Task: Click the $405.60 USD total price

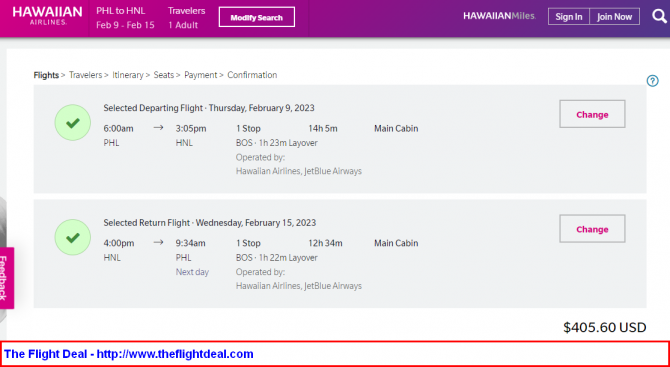Action: point(605,327)
